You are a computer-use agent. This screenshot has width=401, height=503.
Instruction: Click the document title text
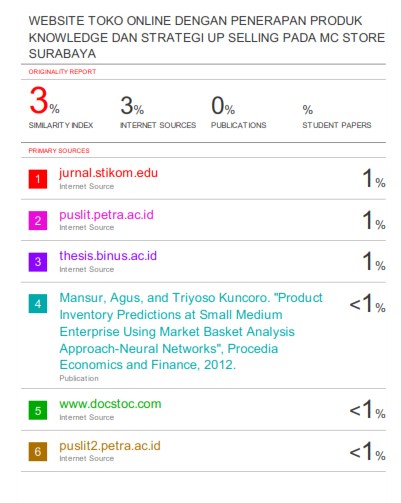tap(207, 37)
